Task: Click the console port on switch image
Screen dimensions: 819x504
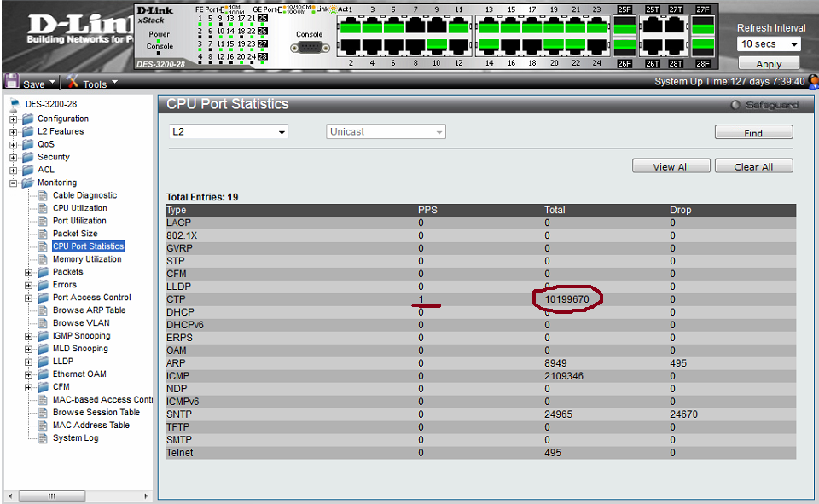Action: tap(311, 48)
